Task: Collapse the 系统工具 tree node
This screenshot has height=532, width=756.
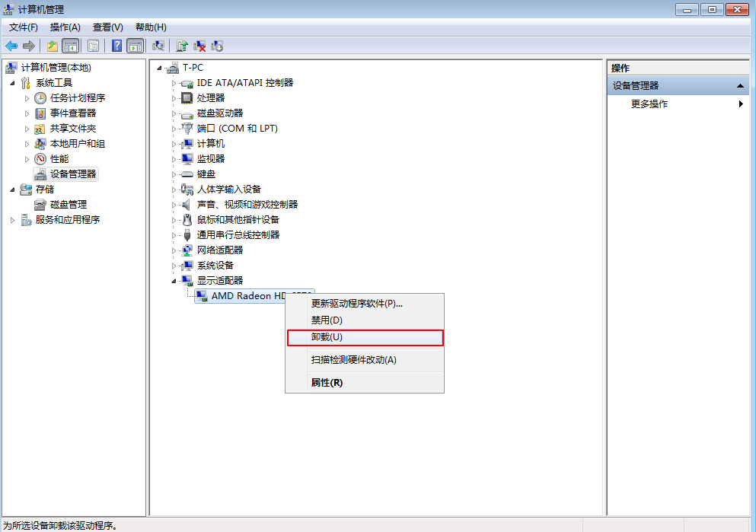Action: (x=12, y=84)
